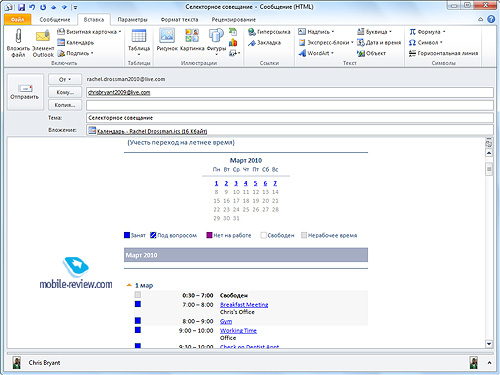The height and width of the screenshot is (375, 500).
Task: Click the purple Нет на работе legend swatch
Action: click(x=209, y=235)
